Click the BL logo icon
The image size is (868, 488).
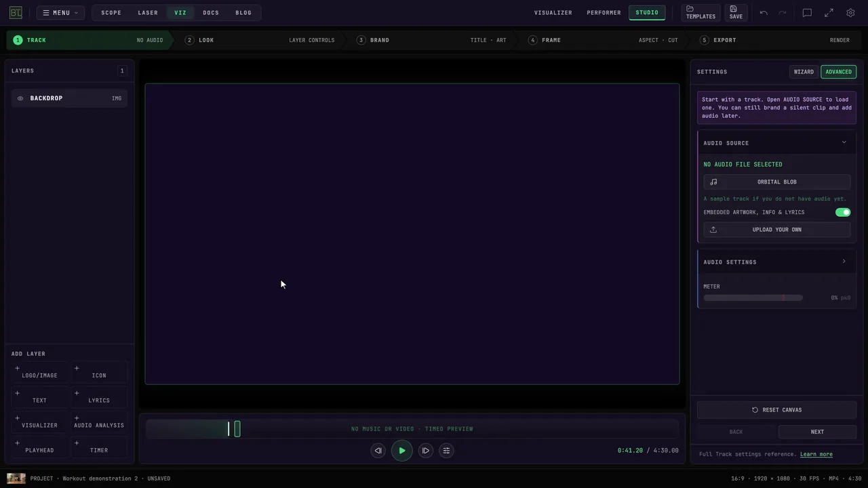(16, 12)
